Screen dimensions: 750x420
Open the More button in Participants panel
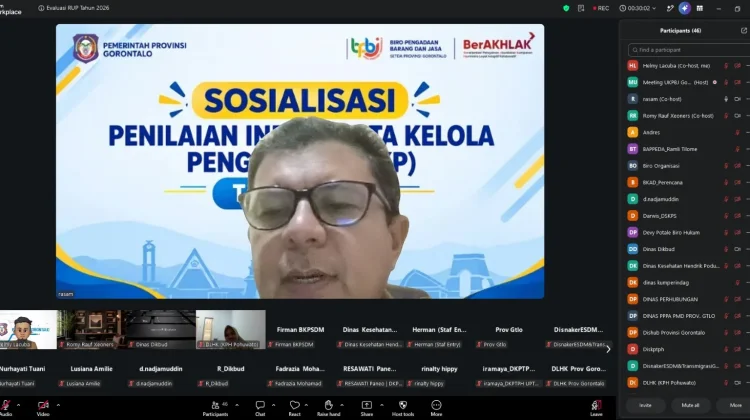[x=735, y=405]
